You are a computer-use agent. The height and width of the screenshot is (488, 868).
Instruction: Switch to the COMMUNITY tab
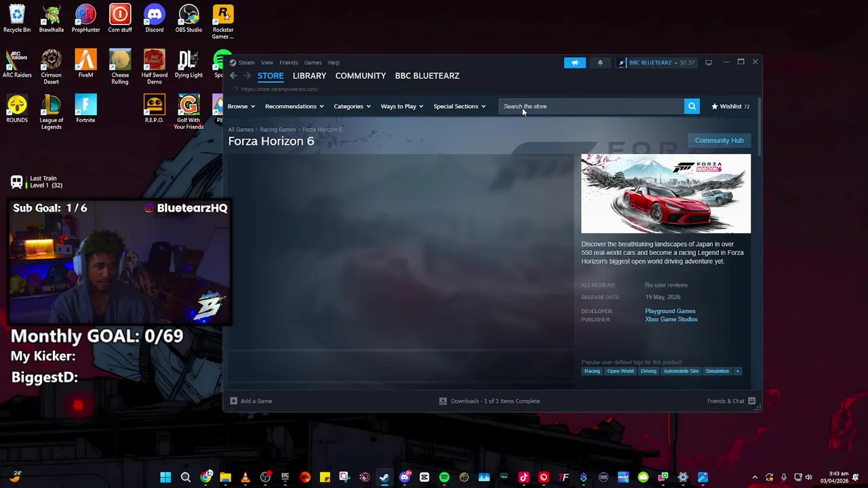coord(360,76)
